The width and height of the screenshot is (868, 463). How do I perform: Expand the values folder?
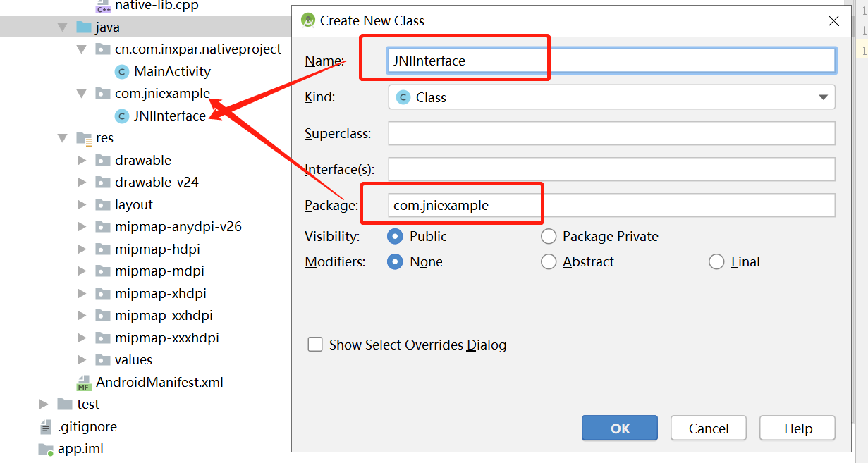(x=82, y=359)
